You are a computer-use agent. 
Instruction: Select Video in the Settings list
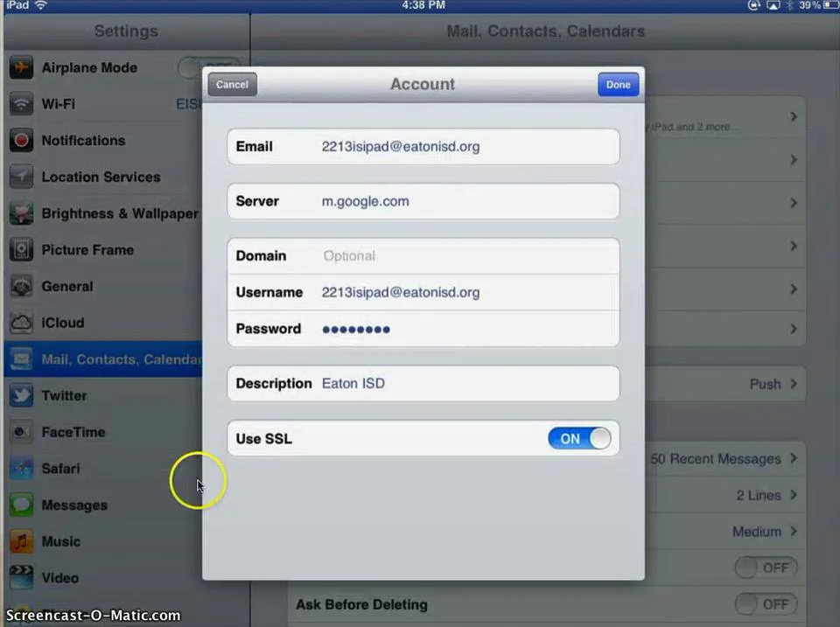(x=103, y=578)
